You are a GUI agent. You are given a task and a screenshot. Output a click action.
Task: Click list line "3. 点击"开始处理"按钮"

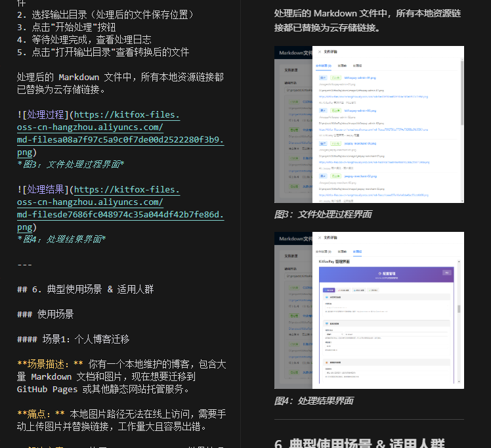click(x=66, y=27)
